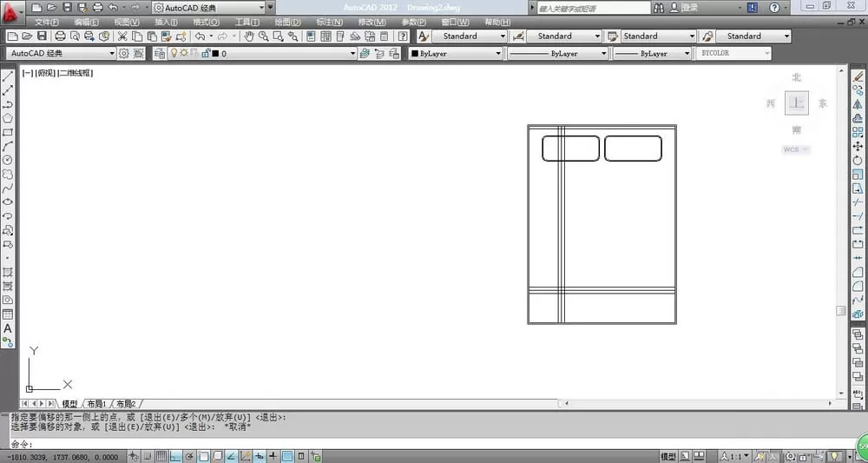Screen dimensions: 868x463
Task: Toggle ortho mode in status bar
Action: 175,456
